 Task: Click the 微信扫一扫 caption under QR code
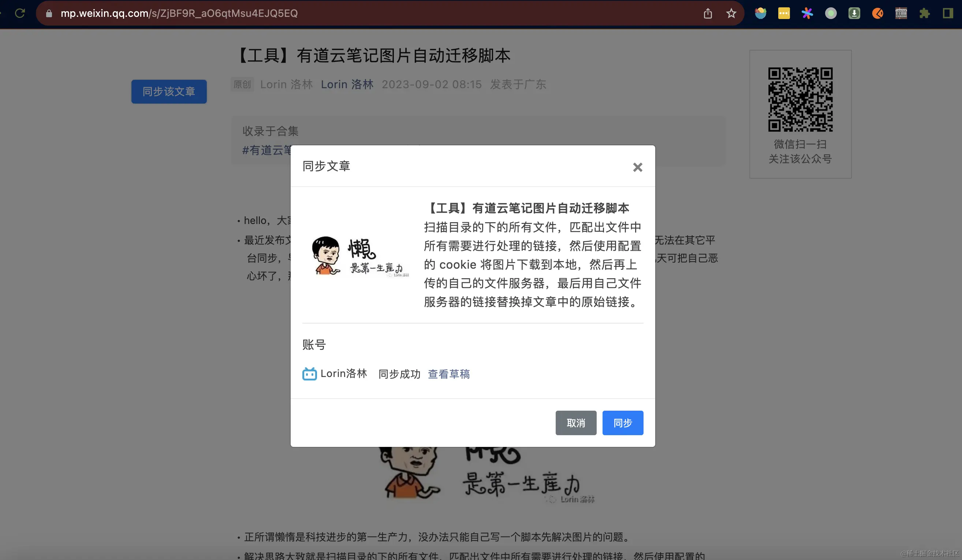coord(800,144)
